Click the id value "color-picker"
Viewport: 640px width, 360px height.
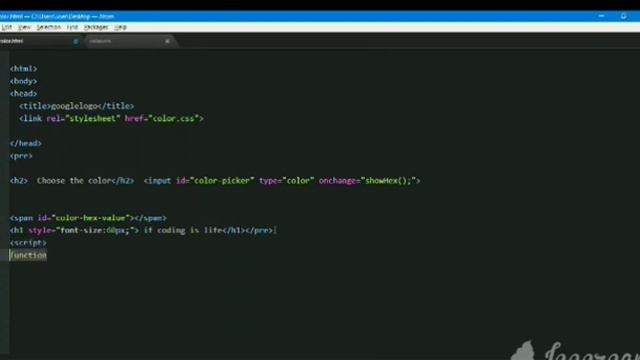[x=222, y=181]
